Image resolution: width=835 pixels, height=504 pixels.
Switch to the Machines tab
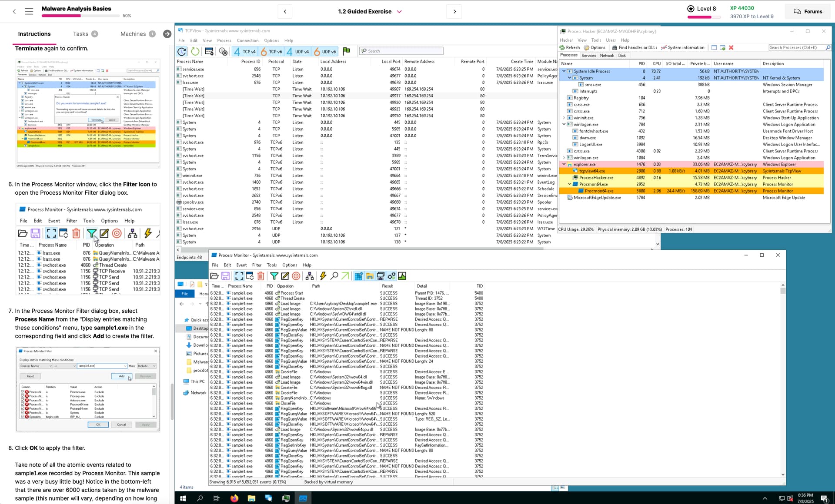(138, 34)
